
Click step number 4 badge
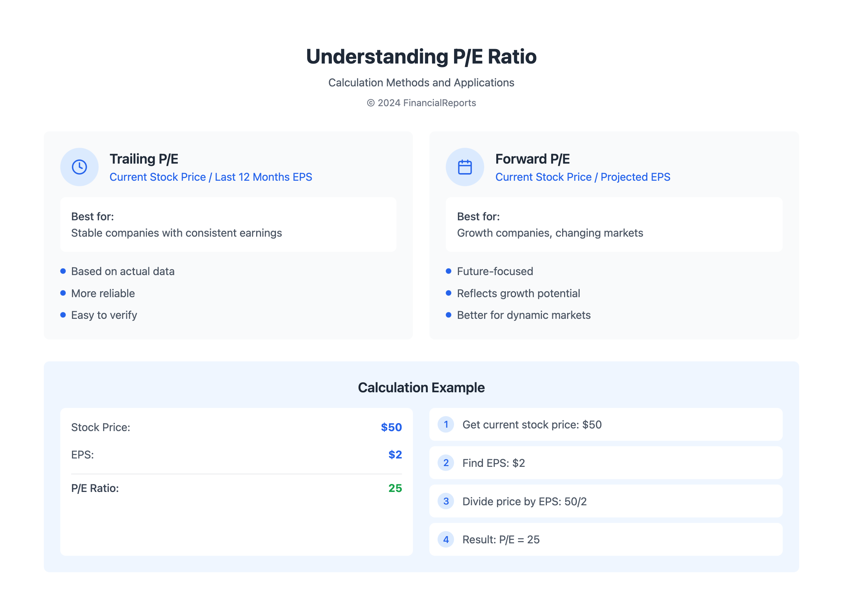(x=446, y=540)
